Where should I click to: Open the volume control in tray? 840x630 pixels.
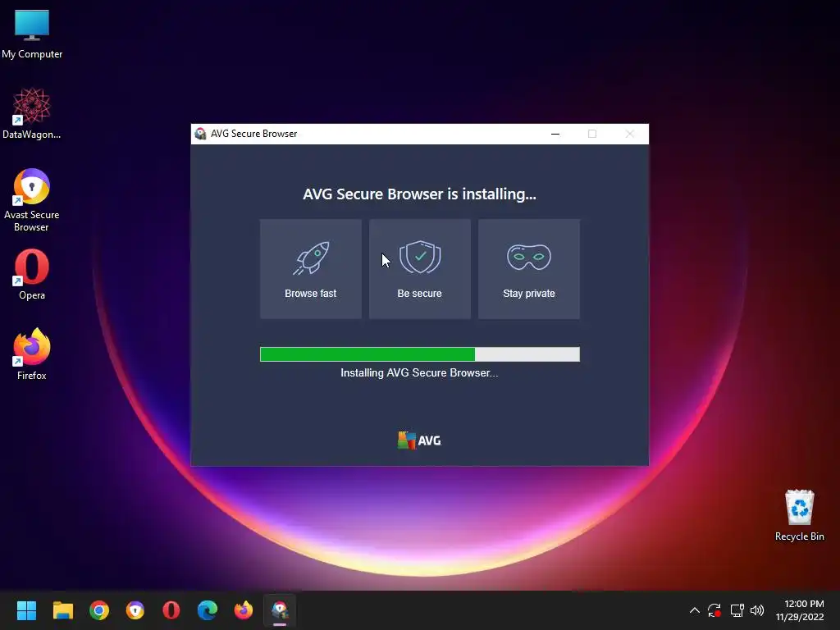click(x=757, y=610)
